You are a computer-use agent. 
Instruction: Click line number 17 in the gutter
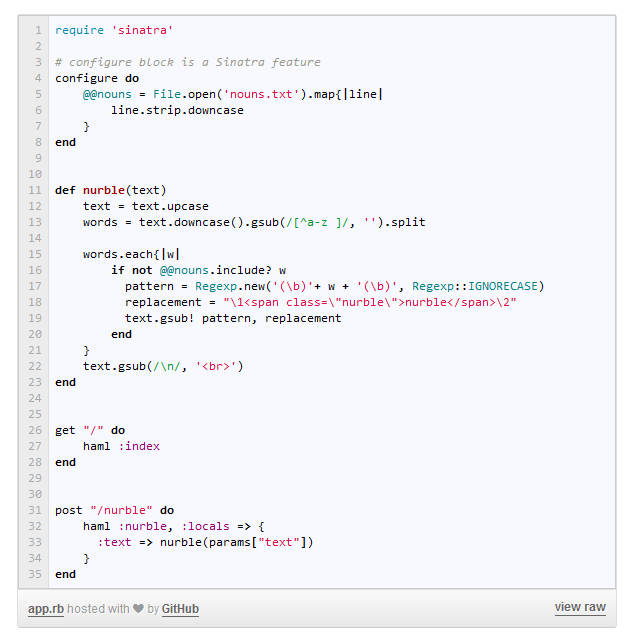[35, 286]
